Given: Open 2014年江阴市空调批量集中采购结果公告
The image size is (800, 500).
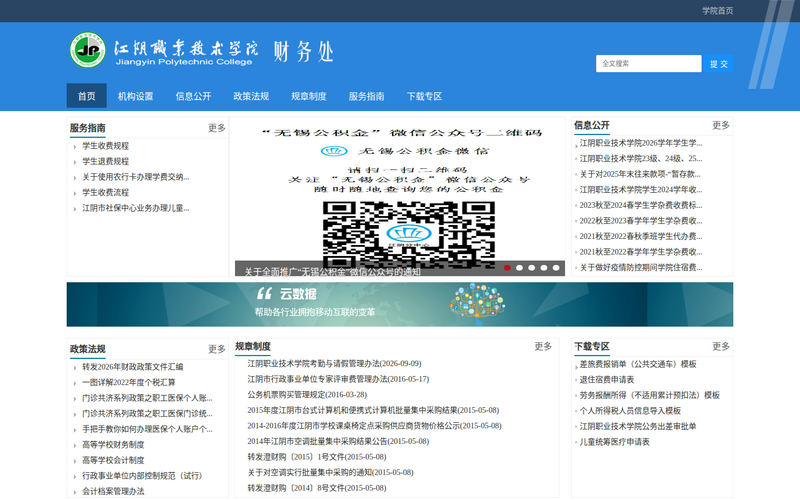Looking at the screenshot, I should [338, 441].
